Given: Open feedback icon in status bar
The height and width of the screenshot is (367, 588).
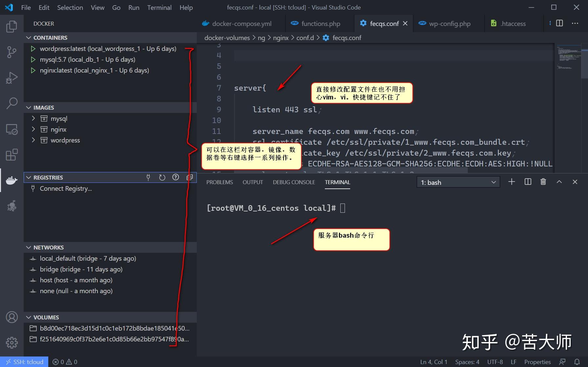Looking at the screenshot, I should pos(562,362).
